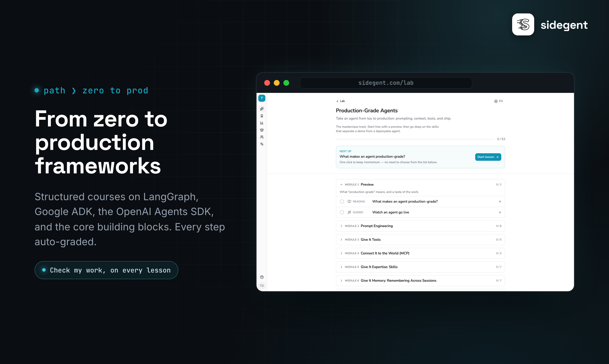609x364 pixels.
Task: Collapse Module 1 Preview chevron
Action: [341, 184]
